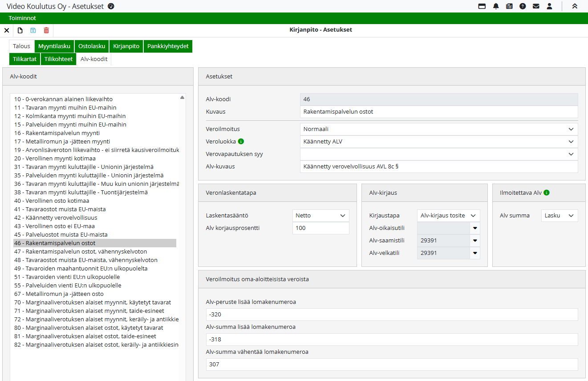Image resolution: width=588 pixels, height=381 pixels.
Task: Select 67 - Metalliromun ja -jätteen osto
Action: [x=59, y=294]
